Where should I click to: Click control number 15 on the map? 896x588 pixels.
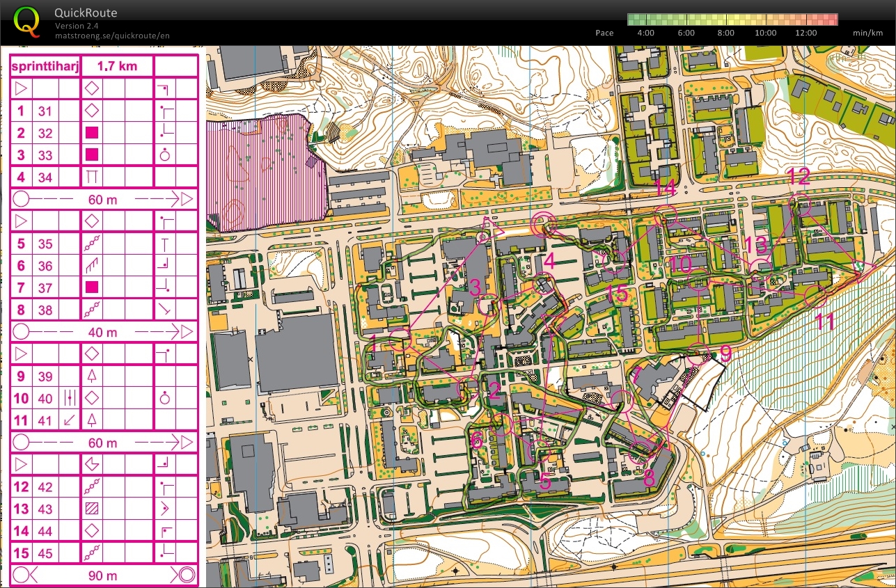617,293
